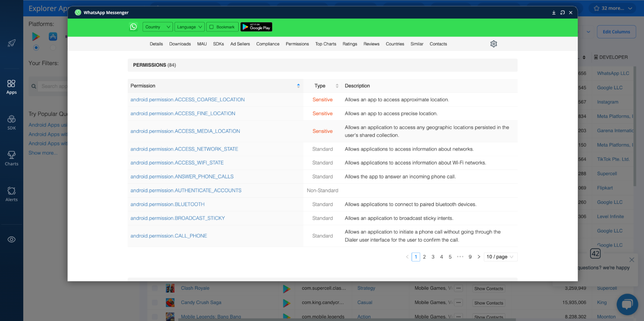Screen dimensions: 644x321
Task: Click the Clash Royale app icon
Action: coord(170,288)
